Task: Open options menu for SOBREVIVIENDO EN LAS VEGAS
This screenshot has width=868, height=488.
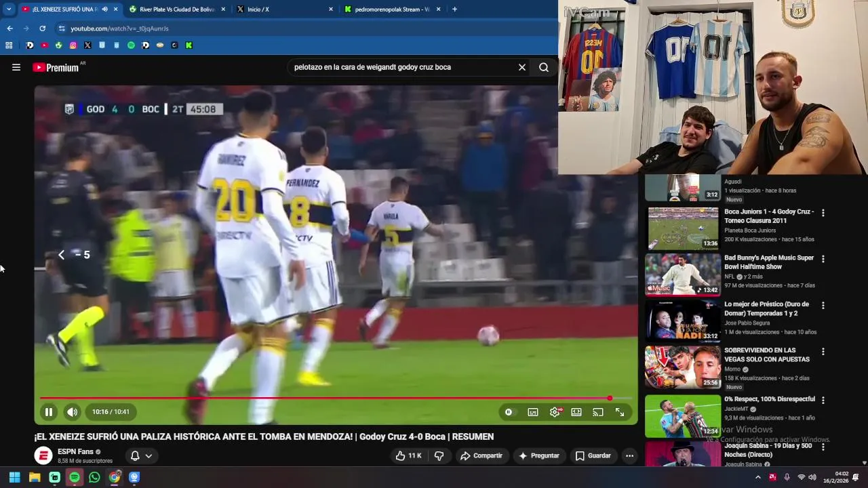Action: point(823,352)
